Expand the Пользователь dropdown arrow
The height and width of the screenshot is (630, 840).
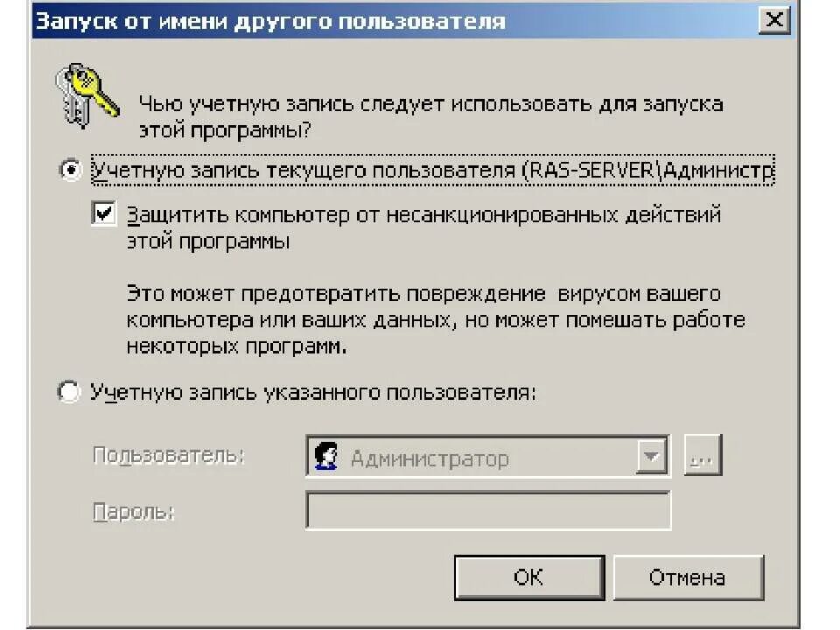651,457
